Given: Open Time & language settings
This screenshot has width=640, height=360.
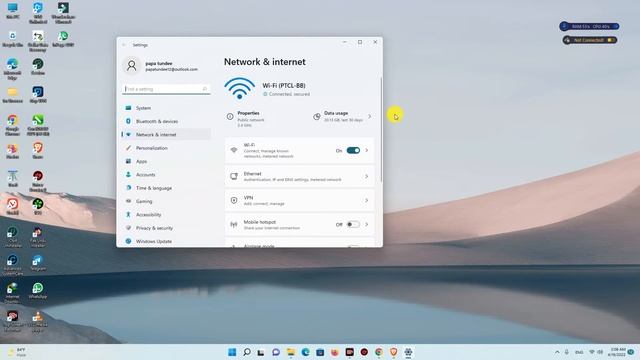Looking at the screenshot, I should point(166,188).
